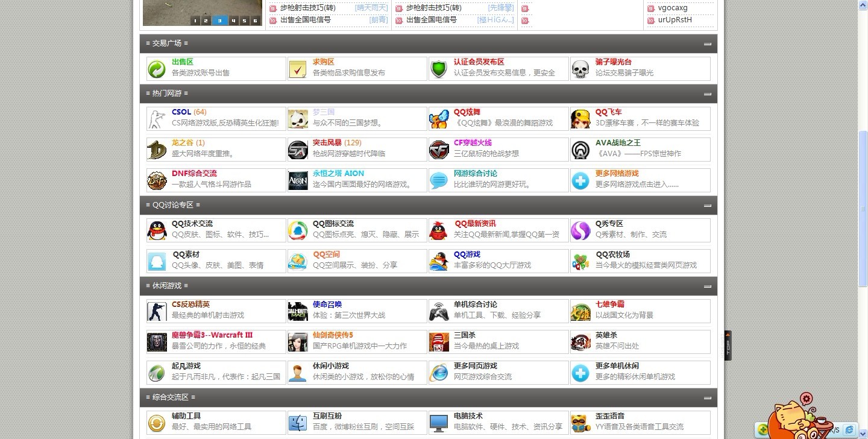Screen dimensions: 868x439
Task: Click the CF穿越火线 logo icon
Action: (439, 150)
